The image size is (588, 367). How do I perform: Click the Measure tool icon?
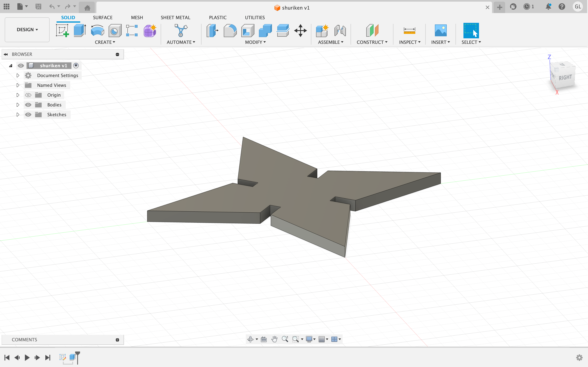409,31
